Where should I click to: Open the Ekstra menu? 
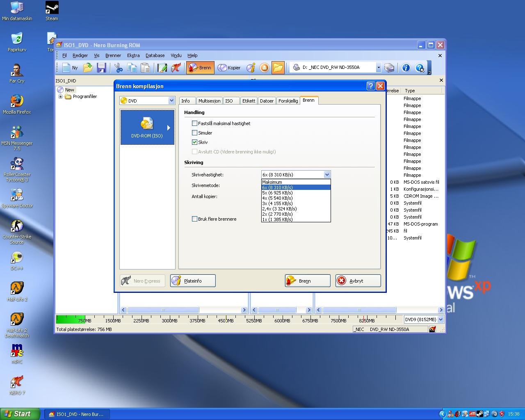point(133,55)
